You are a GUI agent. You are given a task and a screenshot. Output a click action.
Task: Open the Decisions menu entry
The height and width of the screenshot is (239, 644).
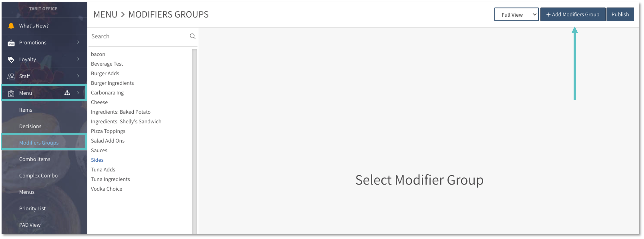point(30,126)
